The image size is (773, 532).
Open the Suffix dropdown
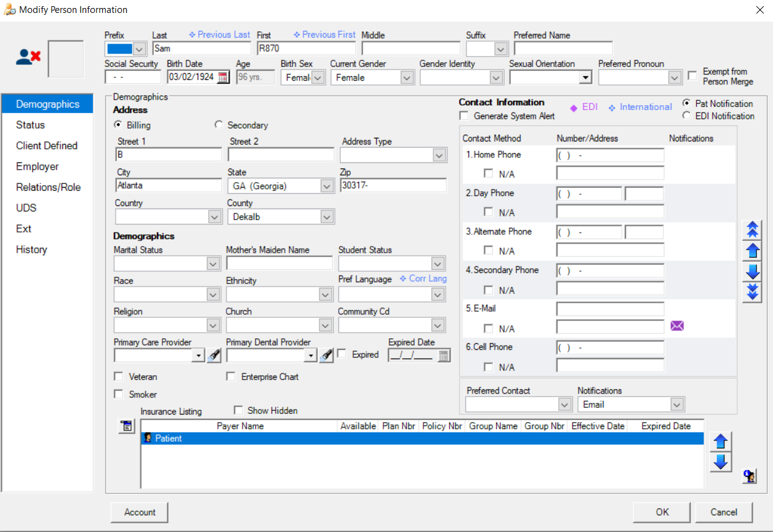coord(501,49)
